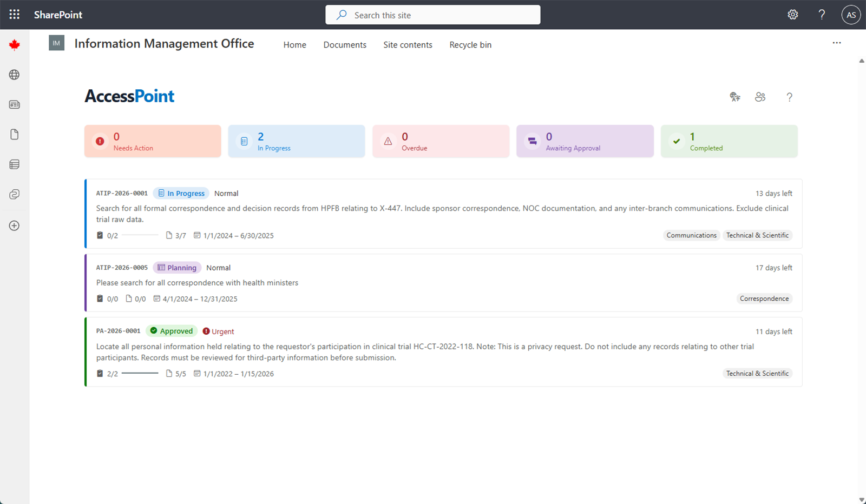Select the database icon in the sidebar
The width and height of the screenshot is (866, 504).
click(14, 164)
